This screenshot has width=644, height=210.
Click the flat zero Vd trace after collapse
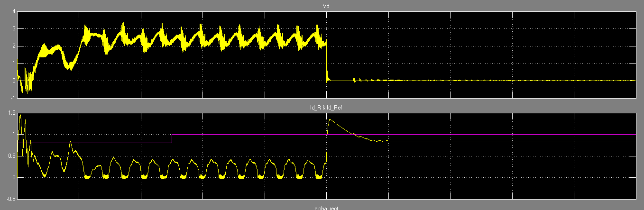474,81
